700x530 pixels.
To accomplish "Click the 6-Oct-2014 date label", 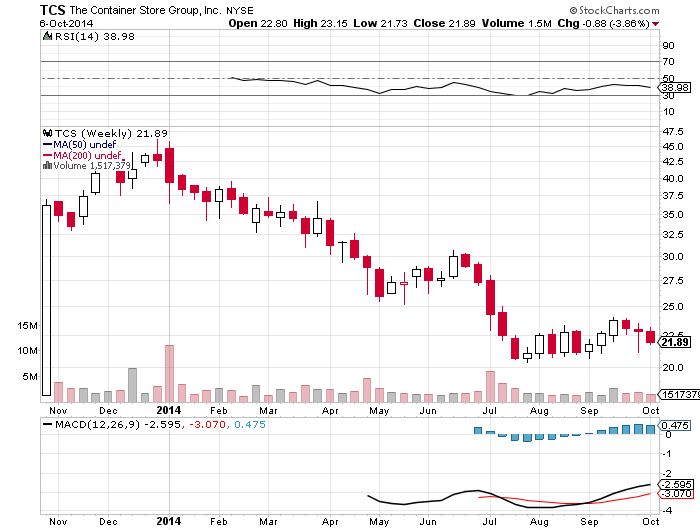I will point(66,24).
